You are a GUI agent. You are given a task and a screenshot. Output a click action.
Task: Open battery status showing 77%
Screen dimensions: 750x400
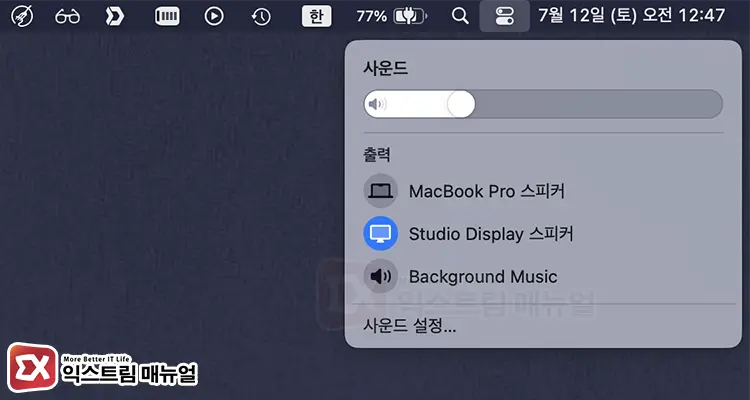[392, 16]
